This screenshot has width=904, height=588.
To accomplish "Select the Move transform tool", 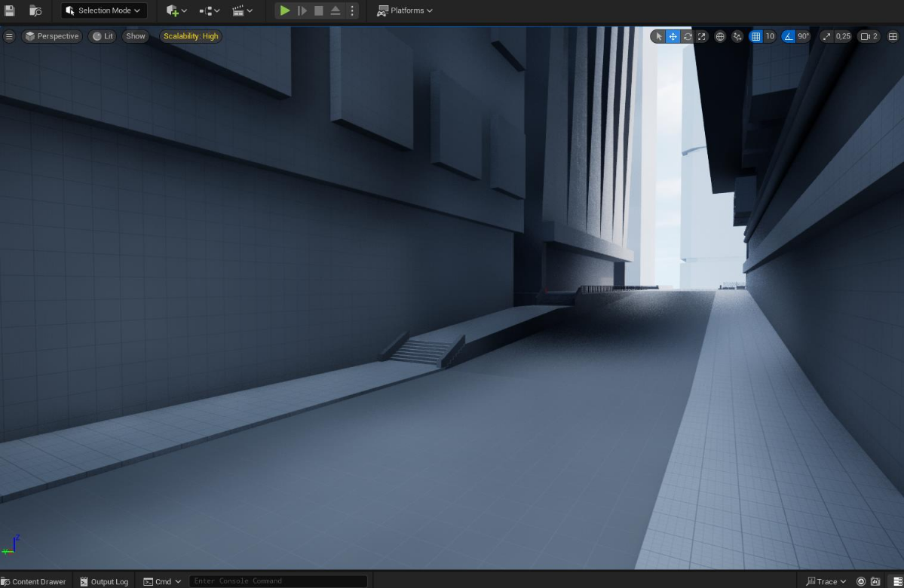I will (x=673, y=36).
